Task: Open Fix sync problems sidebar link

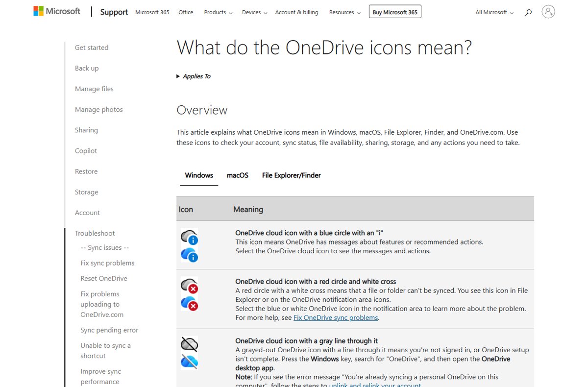Action: 107,263
